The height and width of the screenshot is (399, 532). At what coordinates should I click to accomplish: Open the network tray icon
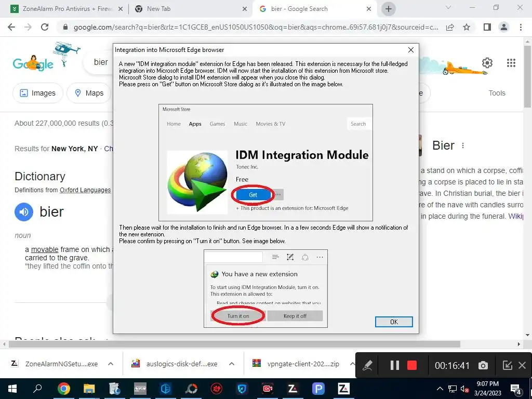point(453,389)
